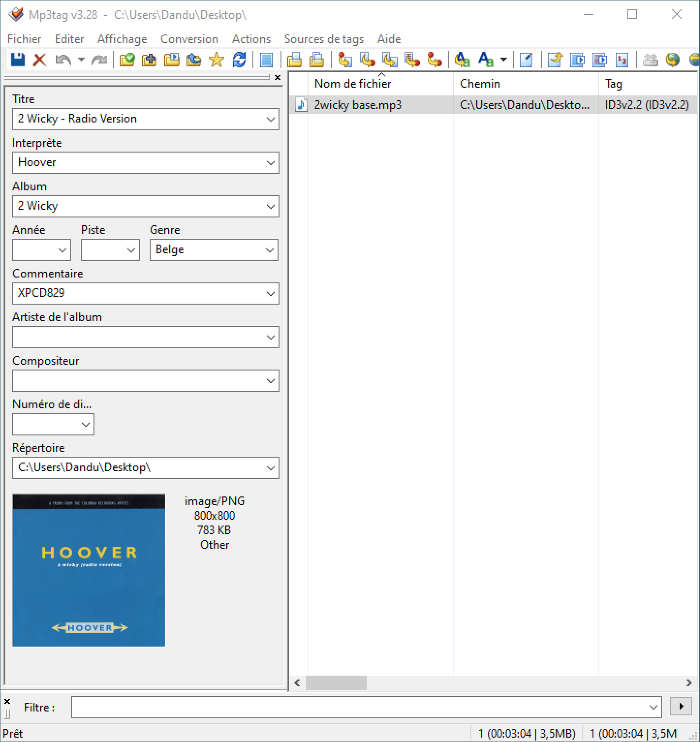Expand the action groups dropdown arrow
This screenshot has width=700, height=742.
[x=504, y=60]
